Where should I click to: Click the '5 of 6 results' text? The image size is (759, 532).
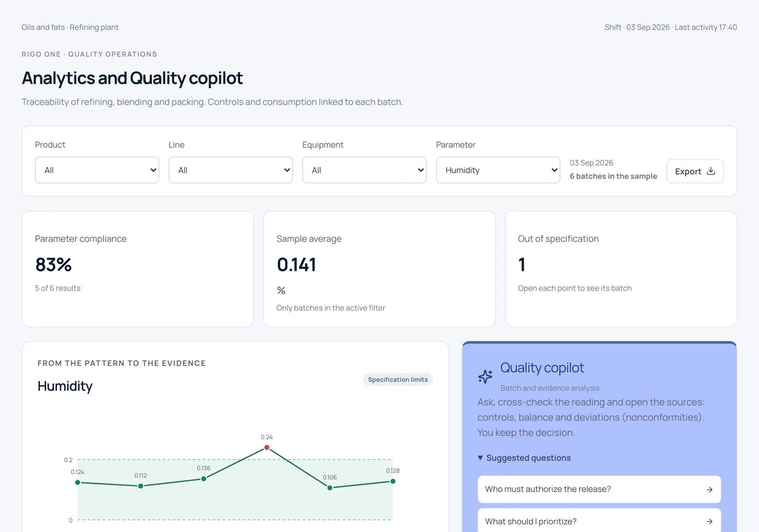pos(58,288)
